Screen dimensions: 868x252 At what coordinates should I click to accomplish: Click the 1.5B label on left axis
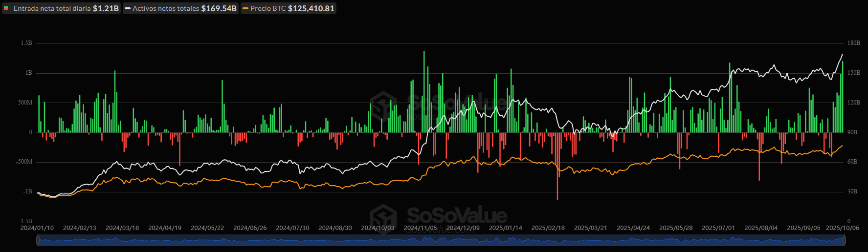tap(26, 43)
